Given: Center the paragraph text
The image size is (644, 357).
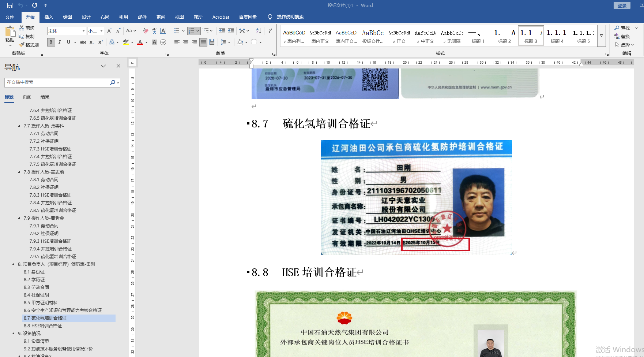Looking at the screenshot, I should [x=186, y=42].
